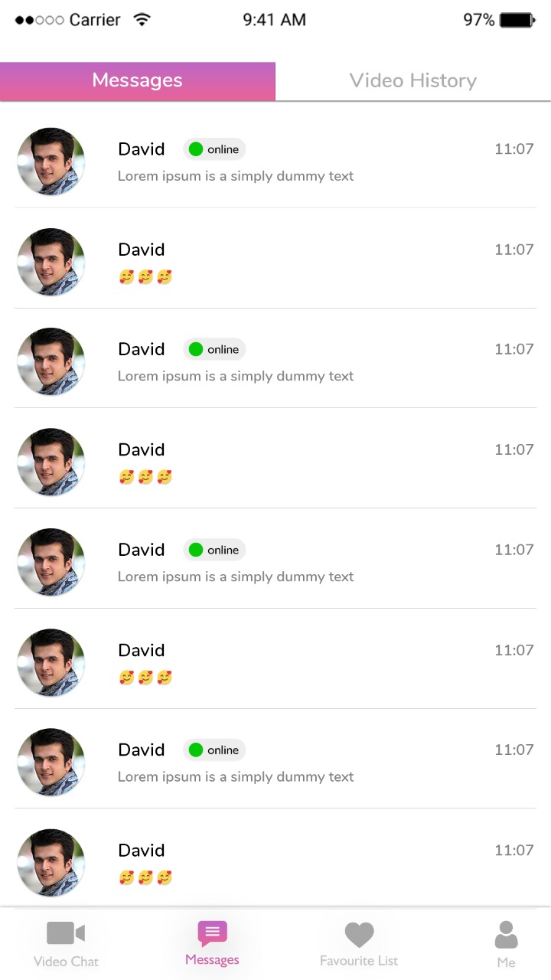Select the Messages tab at the top

(138, 81)
